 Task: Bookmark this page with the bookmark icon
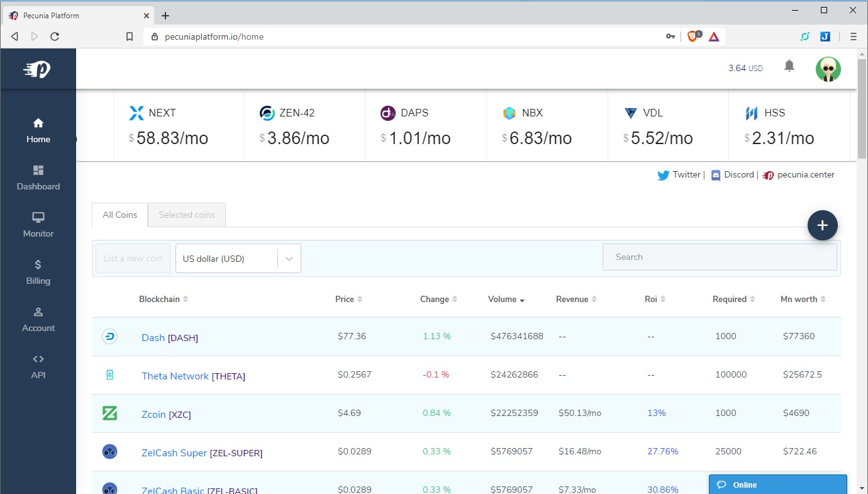(x=130, y=36)
